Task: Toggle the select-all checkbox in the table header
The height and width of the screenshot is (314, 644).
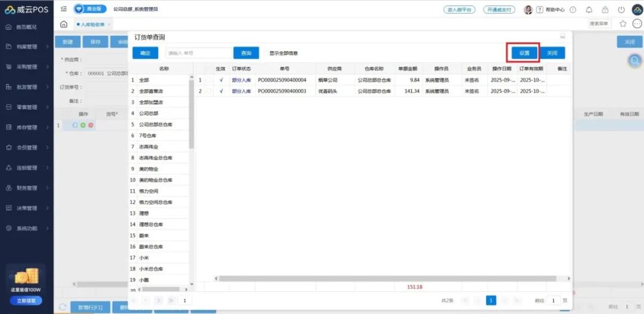Action: (x=209, y=69)
